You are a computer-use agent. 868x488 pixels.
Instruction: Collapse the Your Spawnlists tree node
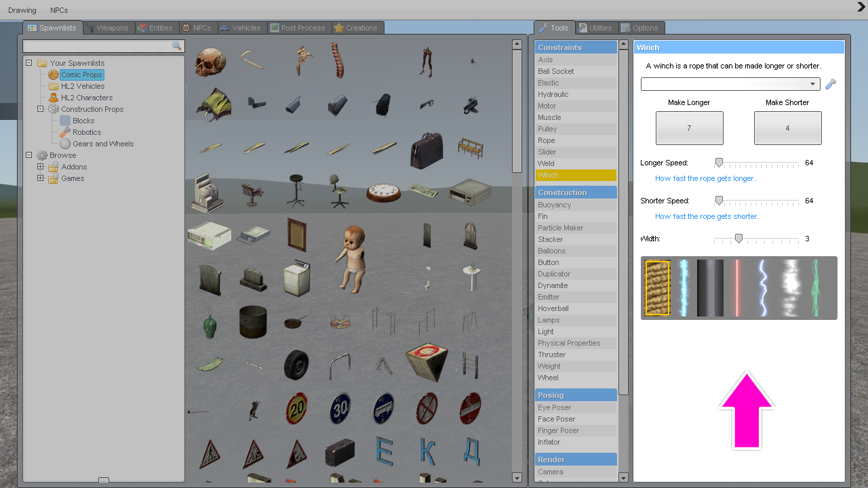[x=29, y=63]
